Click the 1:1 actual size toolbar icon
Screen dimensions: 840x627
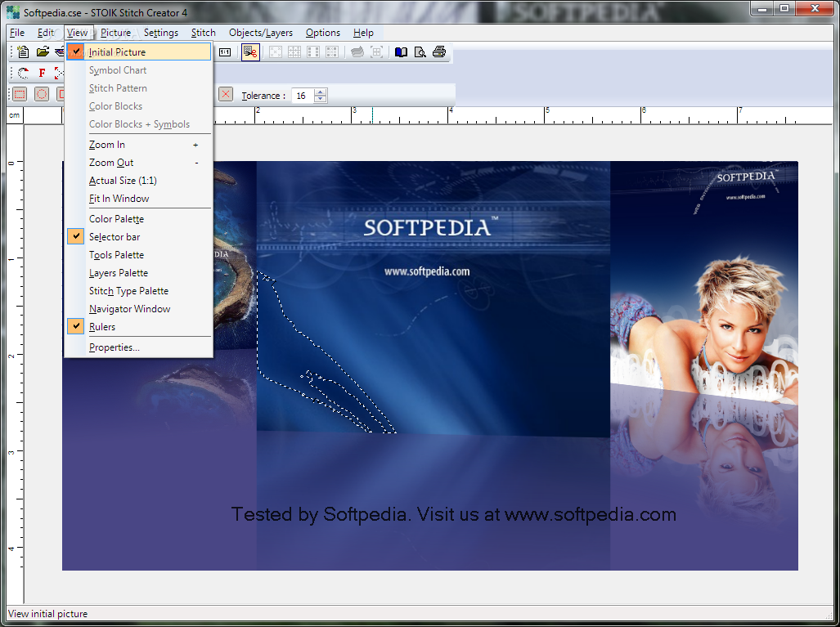[225, 52]
